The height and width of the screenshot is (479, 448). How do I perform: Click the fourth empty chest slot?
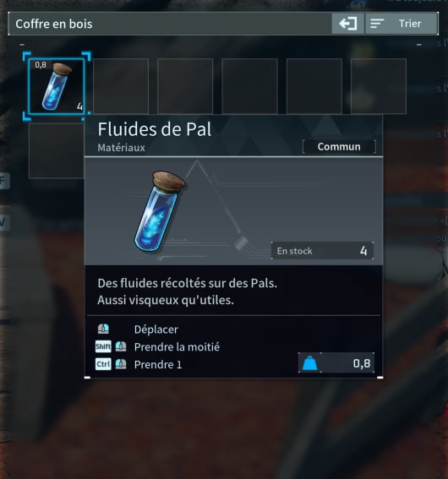249,86
